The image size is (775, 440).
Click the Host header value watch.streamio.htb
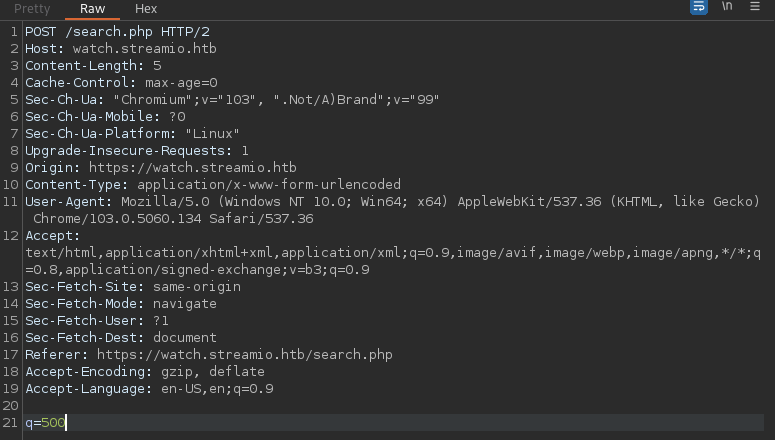(x=144, y=48)
